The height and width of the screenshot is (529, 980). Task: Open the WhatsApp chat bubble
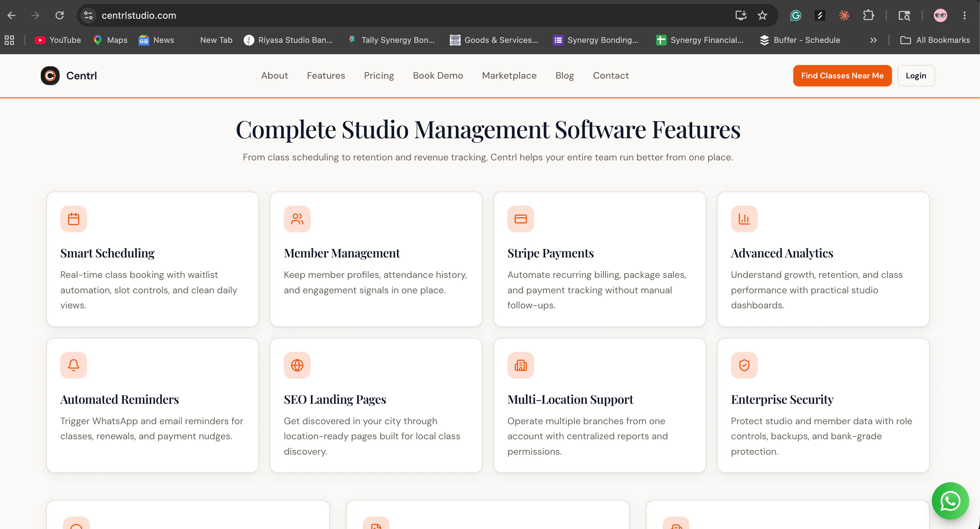tap(950, 501)
